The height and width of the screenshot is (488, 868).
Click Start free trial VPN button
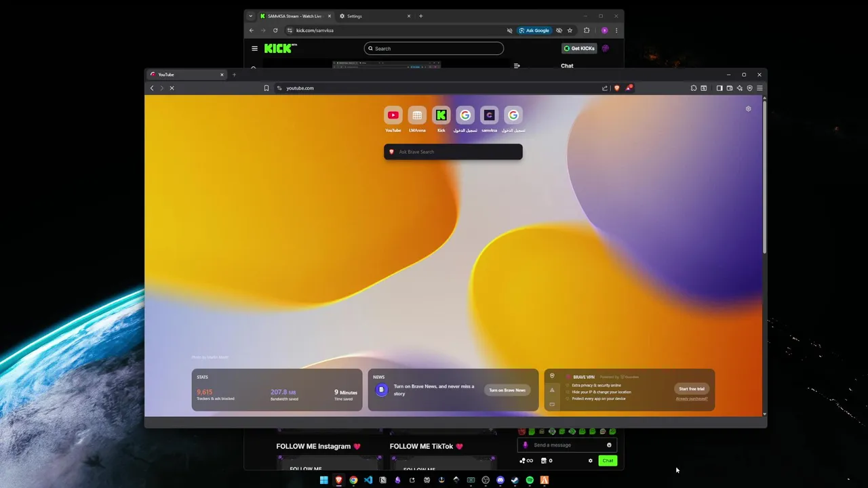coord(692,389)
